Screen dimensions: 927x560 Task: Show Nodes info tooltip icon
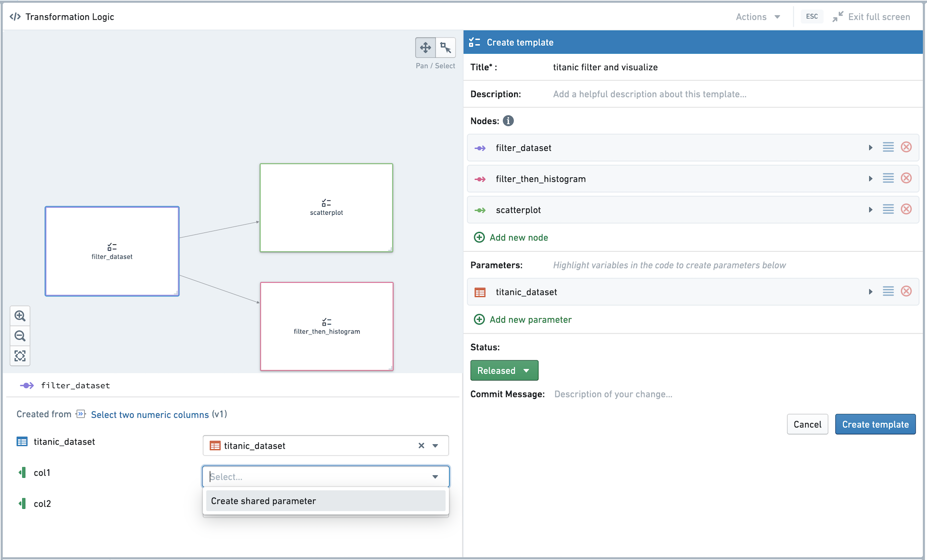pyautogui.click(x=508, y=121)
